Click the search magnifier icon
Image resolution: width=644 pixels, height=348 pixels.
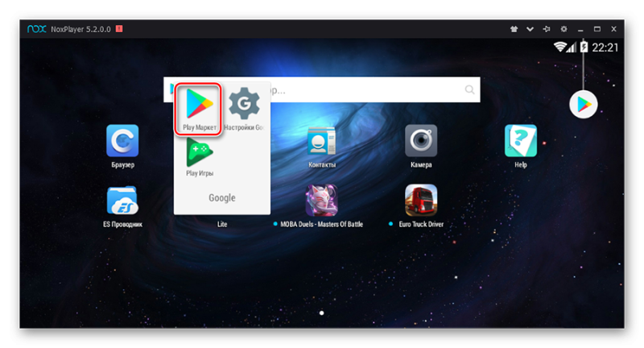[x=469, y=89]
